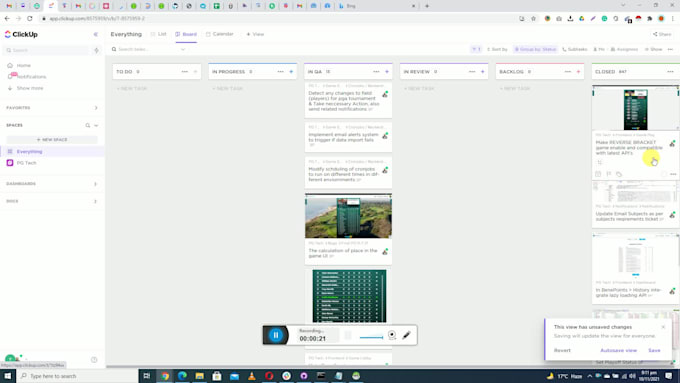Collapse the ClickUp sidebar with the arrow icon
This screenshot has width=680, height=383.
(95, 34)
